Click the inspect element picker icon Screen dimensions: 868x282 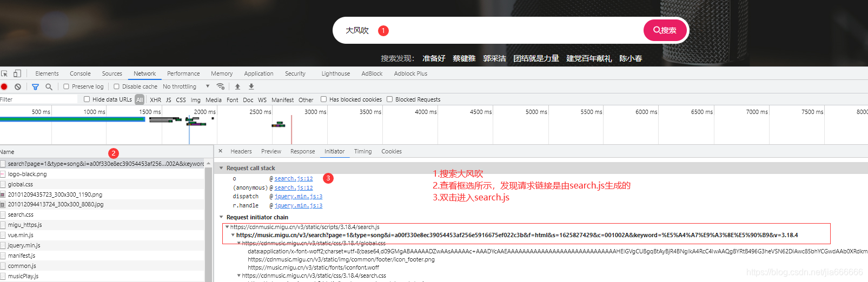(4, 73)
